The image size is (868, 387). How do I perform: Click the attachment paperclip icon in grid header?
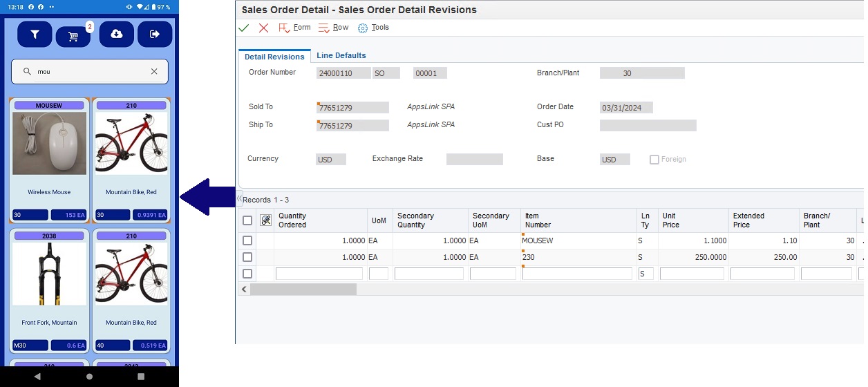point(266,220)
